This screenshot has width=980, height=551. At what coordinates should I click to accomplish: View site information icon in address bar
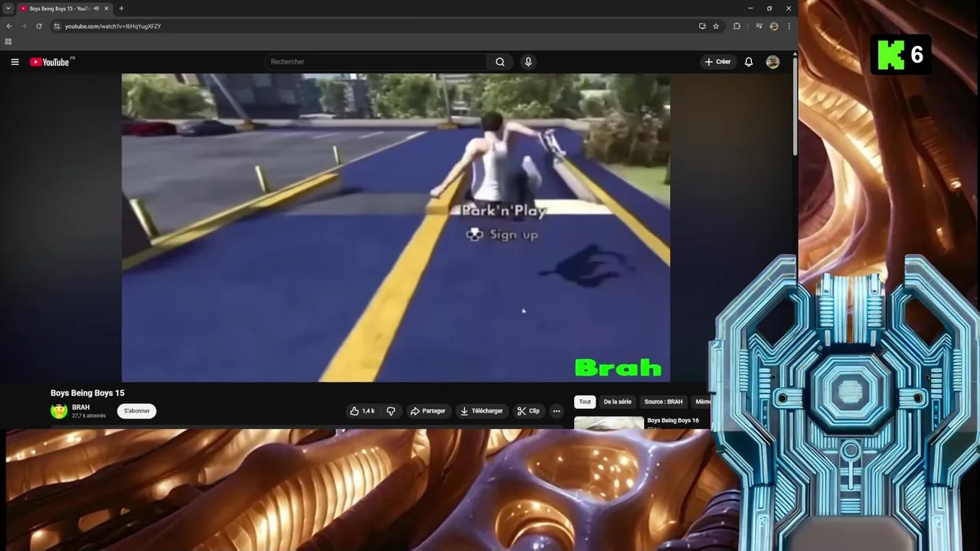57,26
